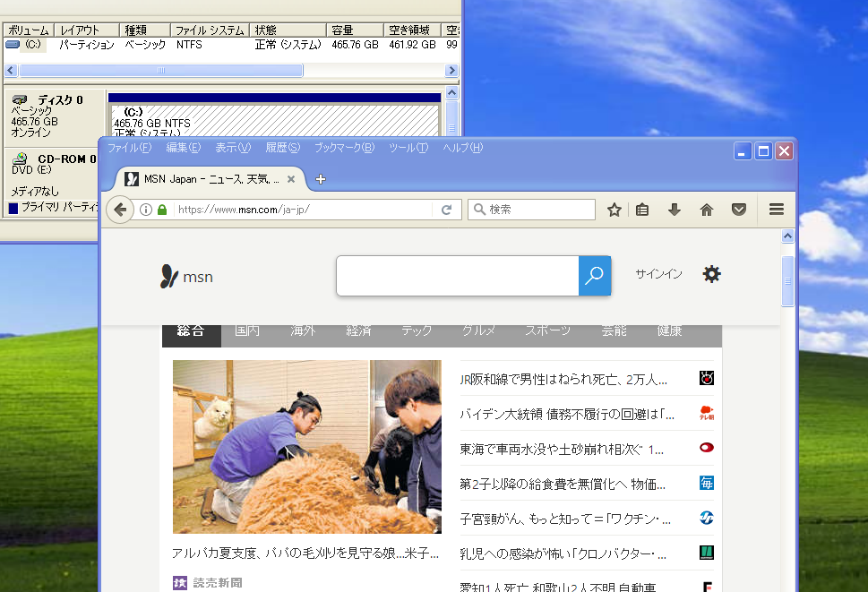The width and height of the screenshot is (868, 592).
Task: Show bookmarks list icon in Firefox toolbar
Action: pyautogui.click(x=642, y=210)
